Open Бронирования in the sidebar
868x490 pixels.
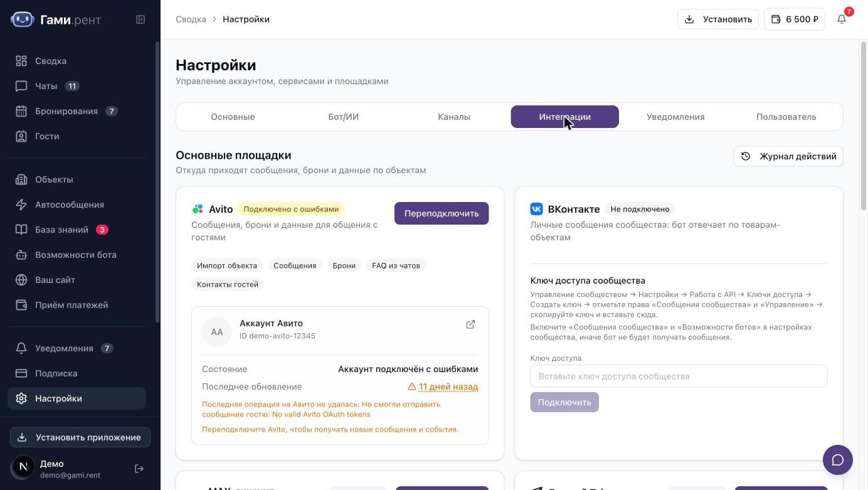click(x=77, y=111)
